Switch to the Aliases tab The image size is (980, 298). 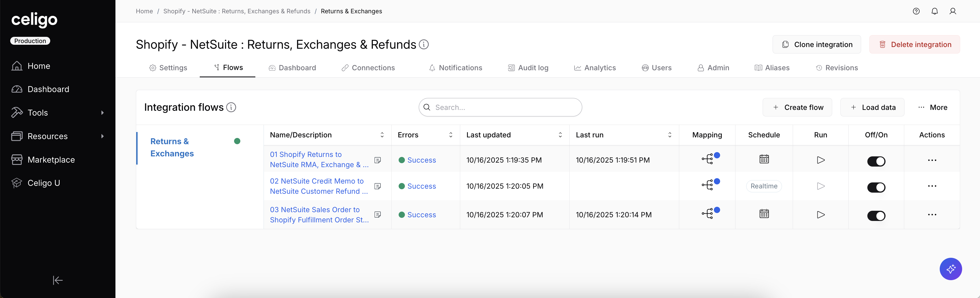(772, 68)
